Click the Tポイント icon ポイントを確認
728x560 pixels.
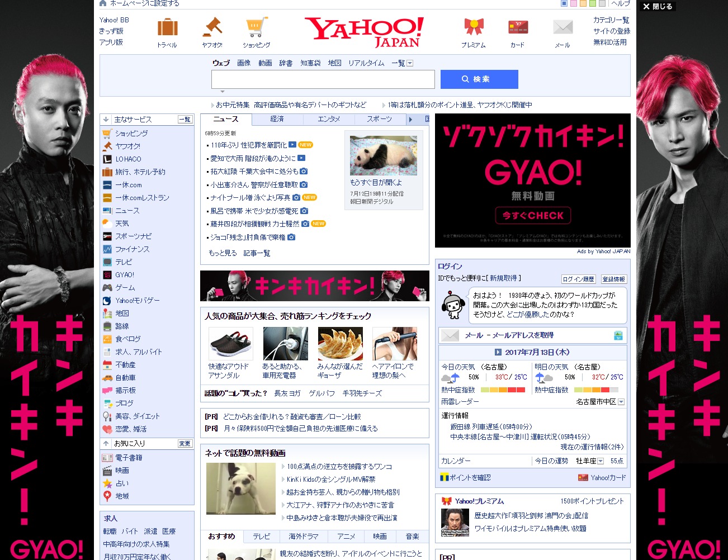(x=445, y=477)
